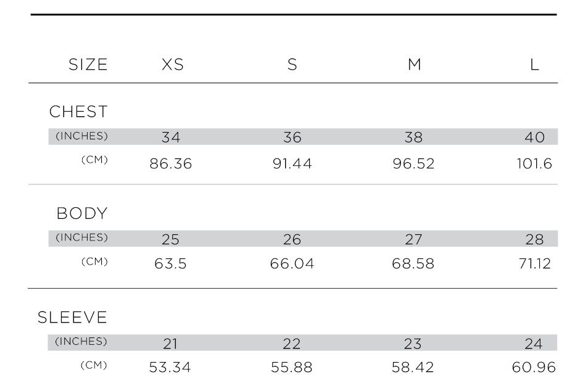Select the XS size column header
This screenshot has height=391, width=588.
pos(173,65)
